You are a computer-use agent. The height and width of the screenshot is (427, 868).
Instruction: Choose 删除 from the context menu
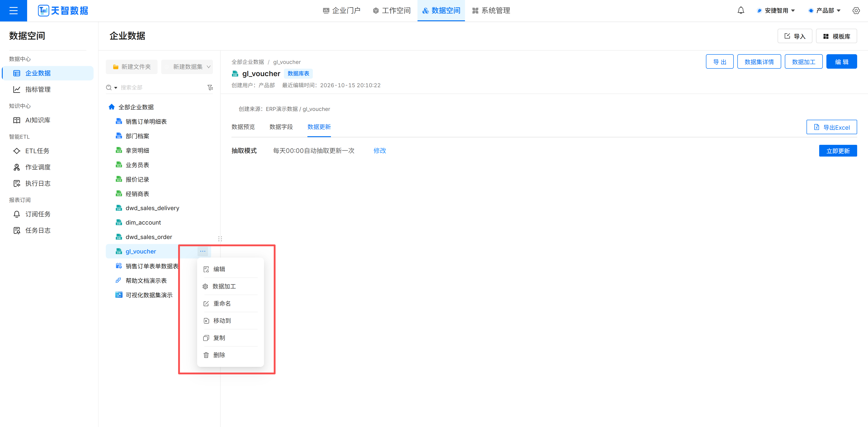pyautogui.click(x=231, y=355)
